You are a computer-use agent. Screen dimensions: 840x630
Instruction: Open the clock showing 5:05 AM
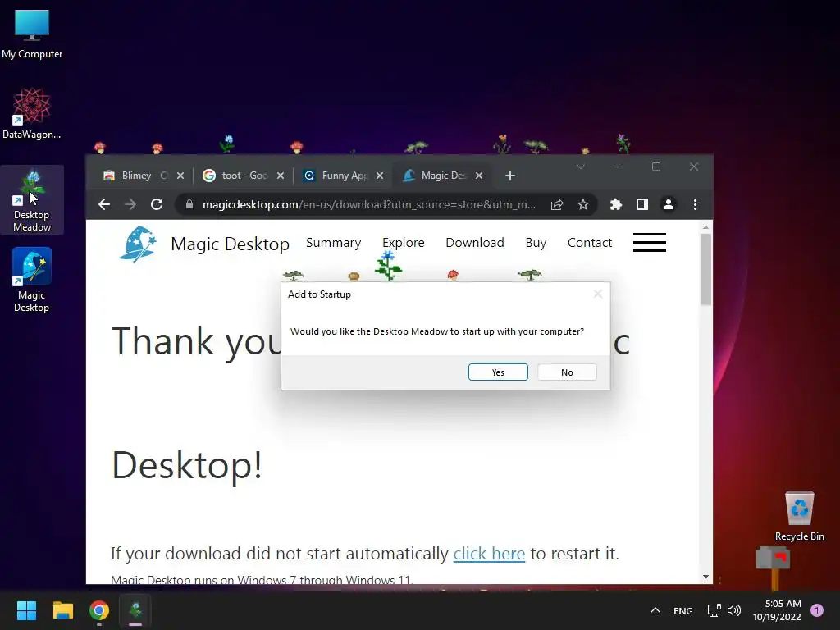tap(777, 610)
